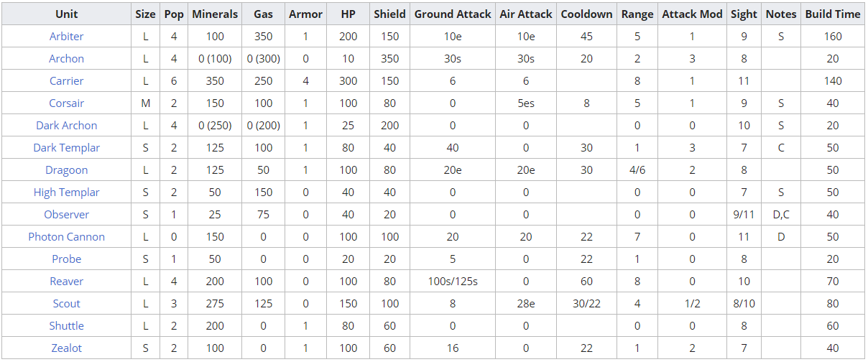
Task: Open the Dark Archon link
Action: pos(66,126)
